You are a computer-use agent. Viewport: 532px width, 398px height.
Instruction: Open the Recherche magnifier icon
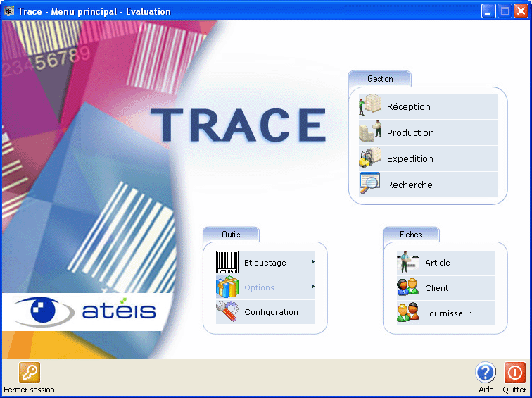(370, 184)
